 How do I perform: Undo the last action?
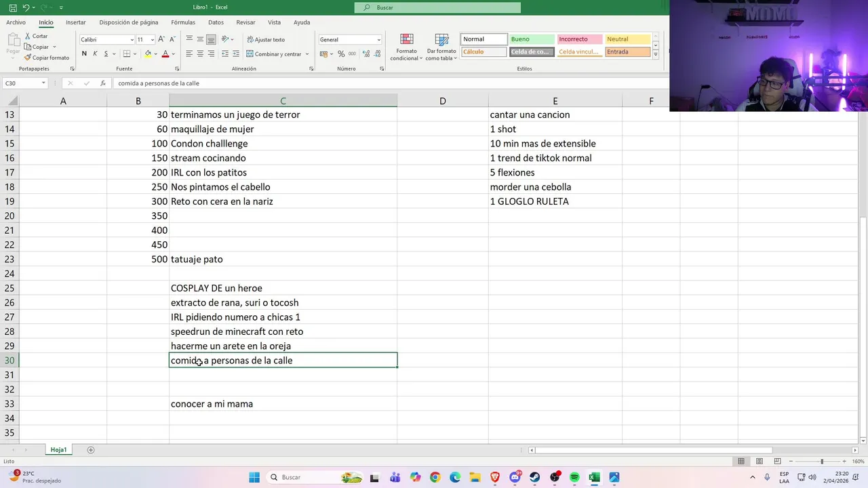(25, 7)
